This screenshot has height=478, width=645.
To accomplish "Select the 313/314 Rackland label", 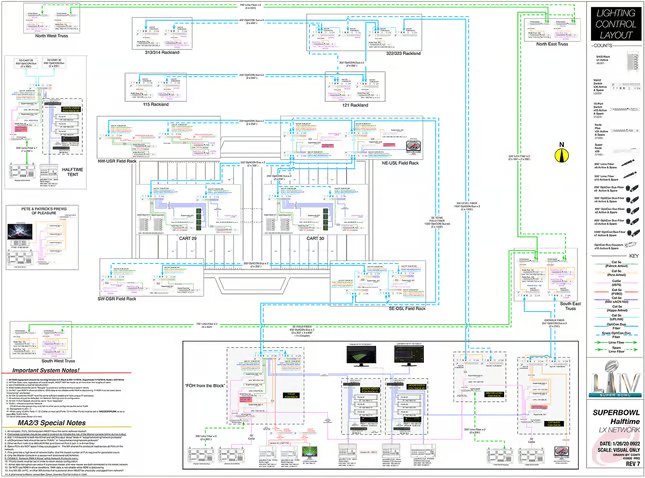I will [162, 53].
